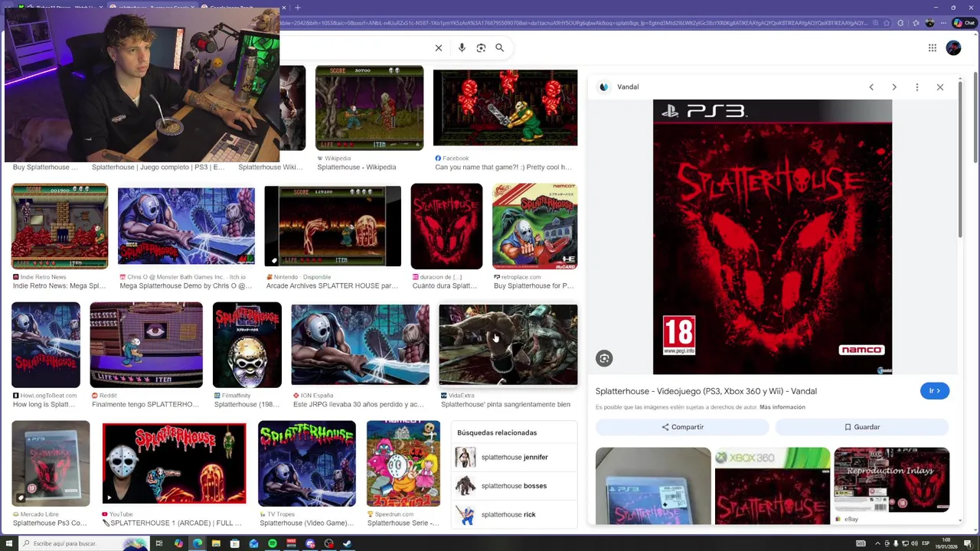Open Google account avatar on page
This screenshot has height=551, width=980.
(953, 47)
